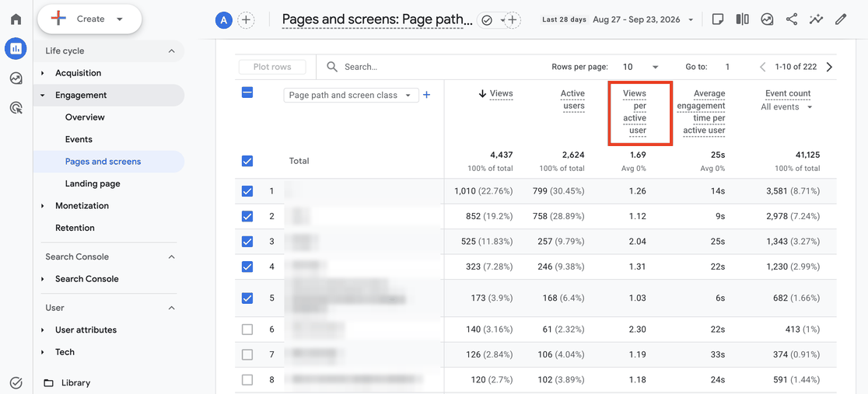The image size is (868, 394).
Task: Toggle the header select-all checkbox
Action: [247, 93]
